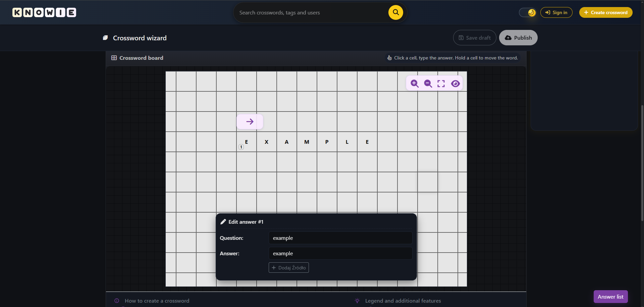Click the Question input field

tap(340, 238)
